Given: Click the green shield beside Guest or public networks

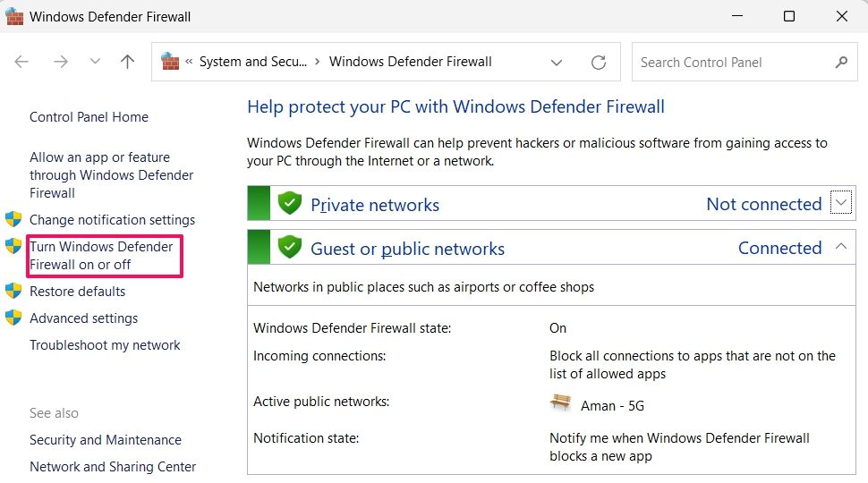Looking at the screenshot, I should [x=289, y=247].
